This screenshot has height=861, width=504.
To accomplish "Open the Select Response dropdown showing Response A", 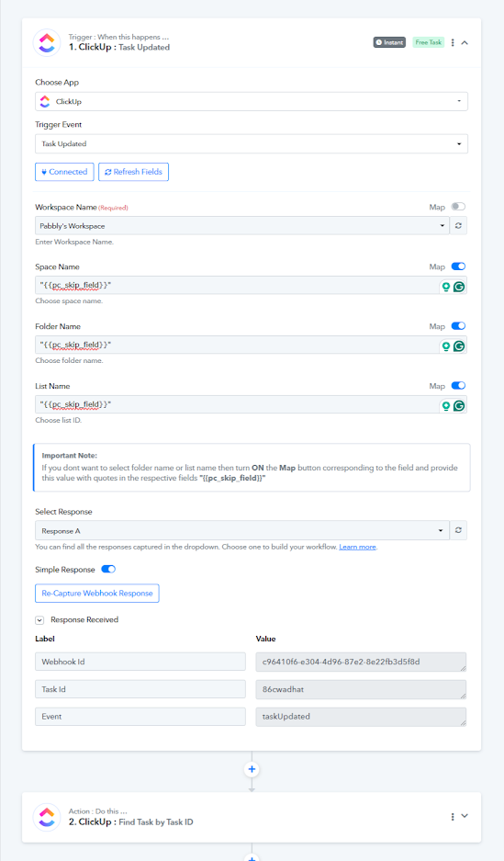I will click(x=241, y=530).
